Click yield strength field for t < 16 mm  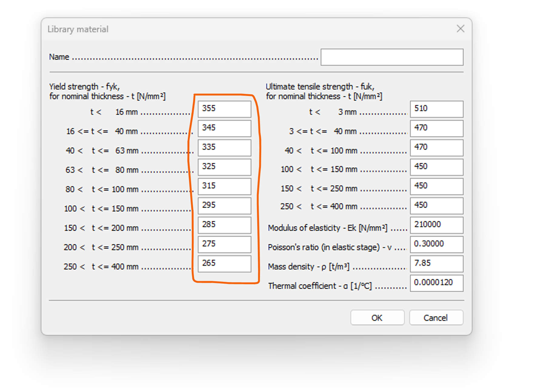pos(225,109)
